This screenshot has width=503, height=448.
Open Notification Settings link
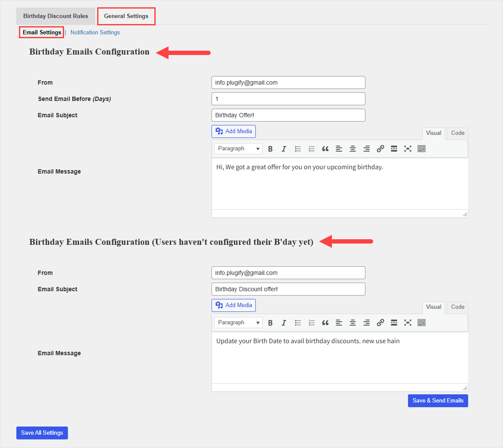point(95,33)
